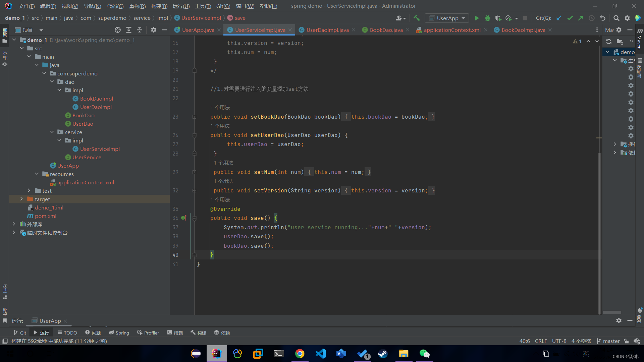Click the Debug bug icon
The height and width of the screenshot is (362, 644).
[487, 18]
